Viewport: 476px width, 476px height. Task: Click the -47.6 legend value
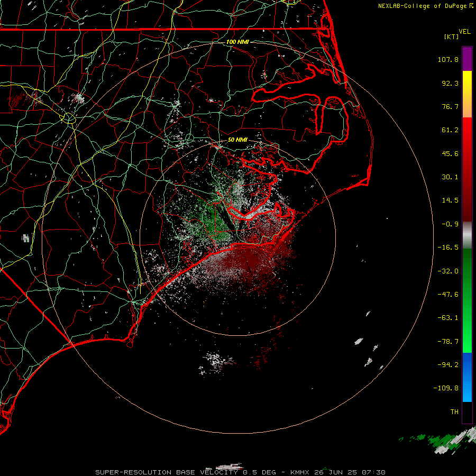(448, 295)
